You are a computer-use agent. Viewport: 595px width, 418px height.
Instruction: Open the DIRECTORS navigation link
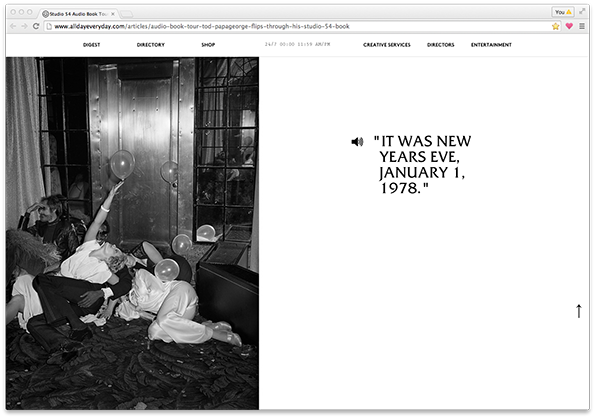coord(441,45)
